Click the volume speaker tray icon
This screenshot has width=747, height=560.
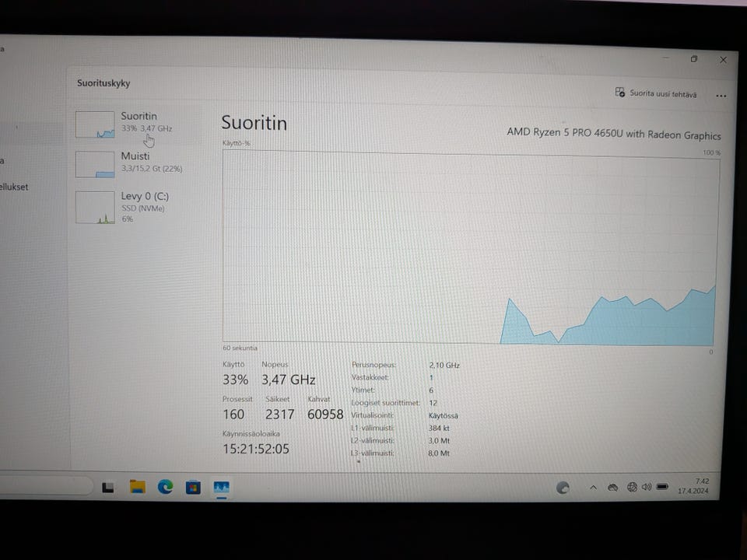pos(647,487)
